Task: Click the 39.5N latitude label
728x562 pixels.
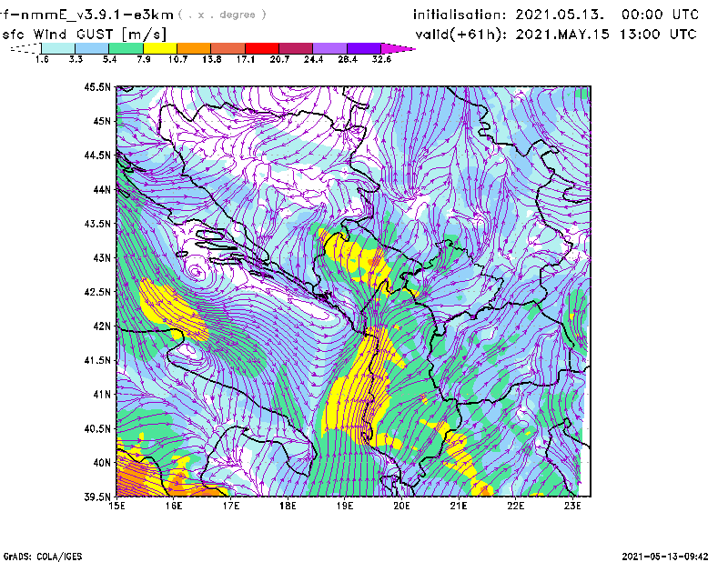Action: point(97,497)
